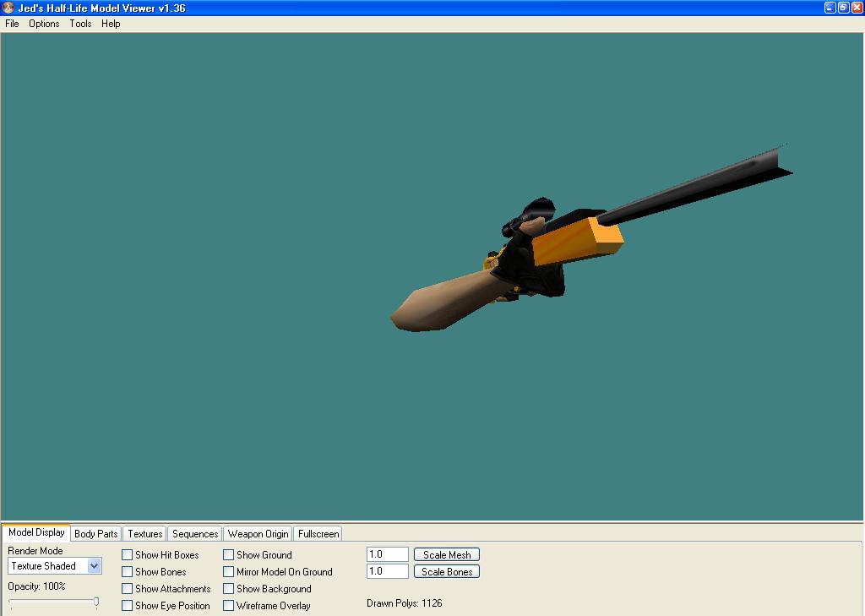
Task: Open the Options menu
Action: tap(44, 24)
